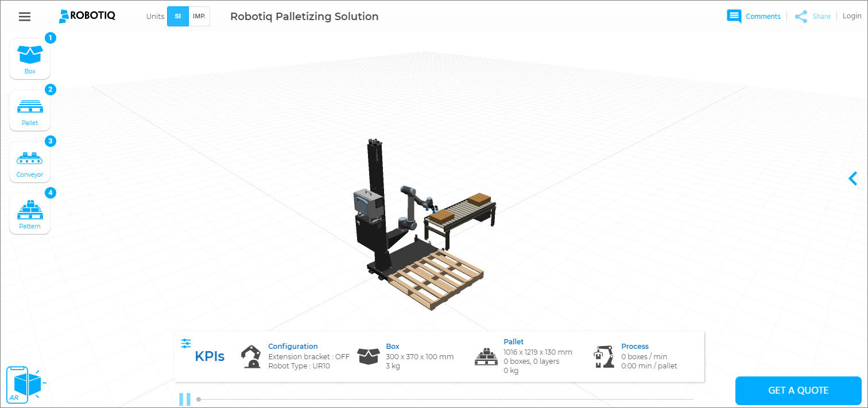Click the Process KPI section
Viewport: 868px width, 408px height.
(x=635, y=356)
